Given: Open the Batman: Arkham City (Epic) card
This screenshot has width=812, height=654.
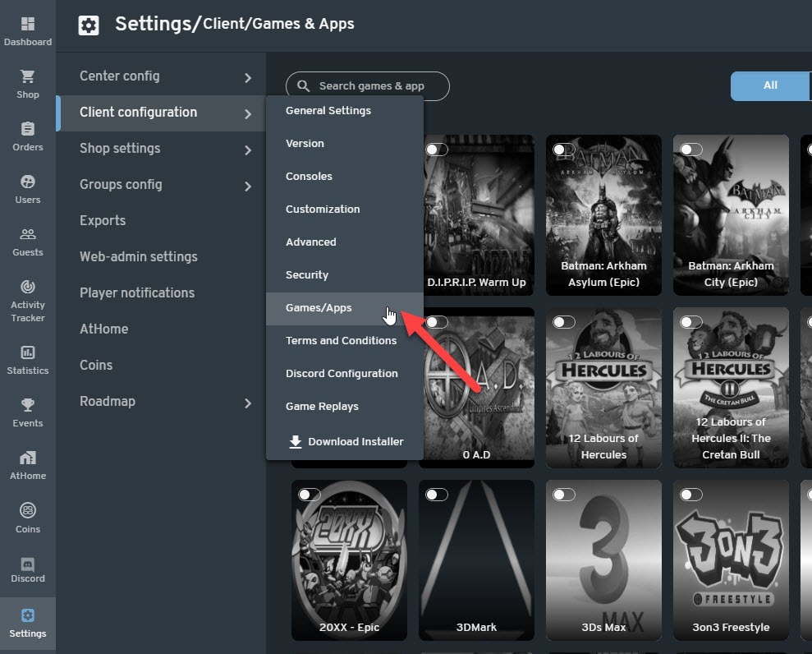Looking at the screenshot, I should point(731,215).
